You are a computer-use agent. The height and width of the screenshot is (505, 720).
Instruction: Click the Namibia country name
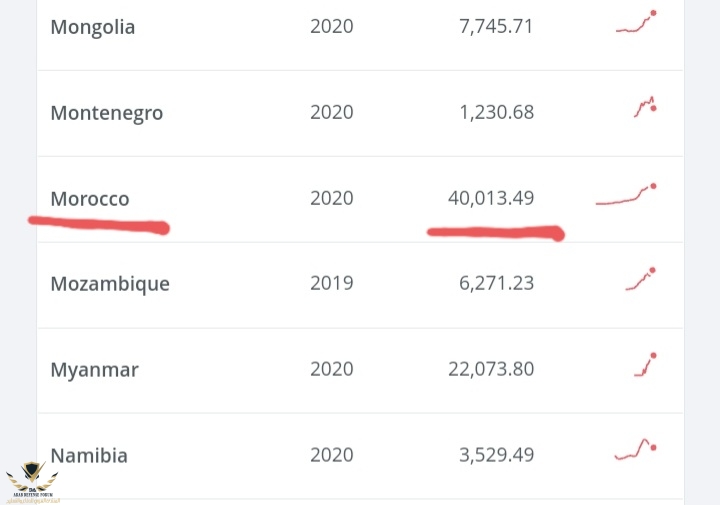point(89,456)
